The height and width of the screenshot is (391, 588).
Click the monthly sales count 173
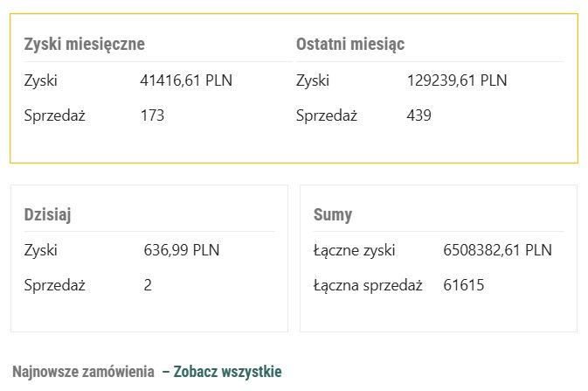152,115
